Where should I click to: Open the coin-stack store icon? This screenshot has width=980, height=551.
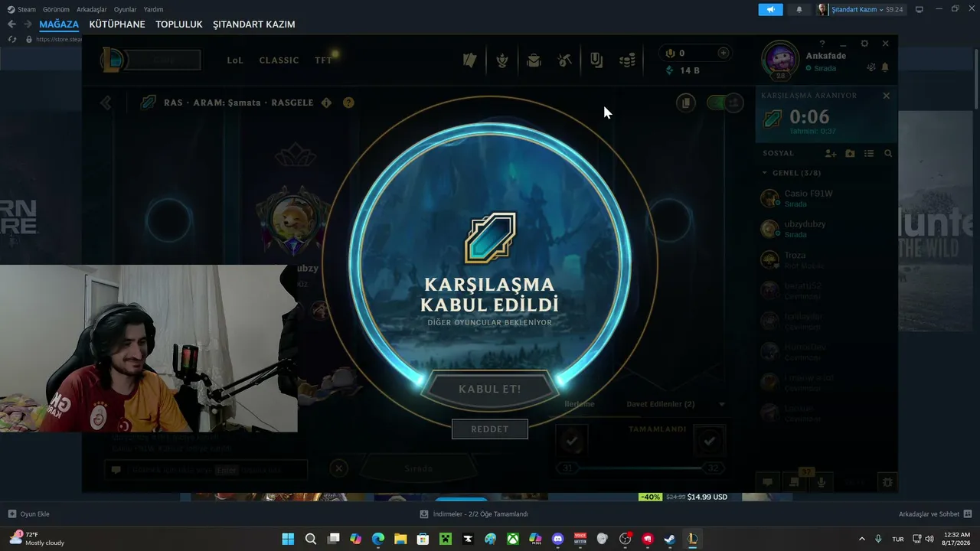pos(628,60)
